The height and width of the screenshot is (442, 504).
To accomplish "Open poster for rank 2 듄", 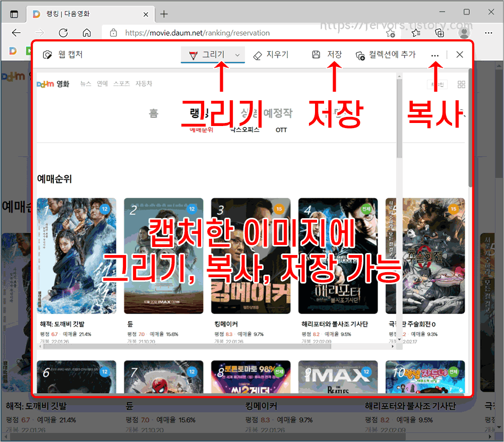I will (164, 256).
